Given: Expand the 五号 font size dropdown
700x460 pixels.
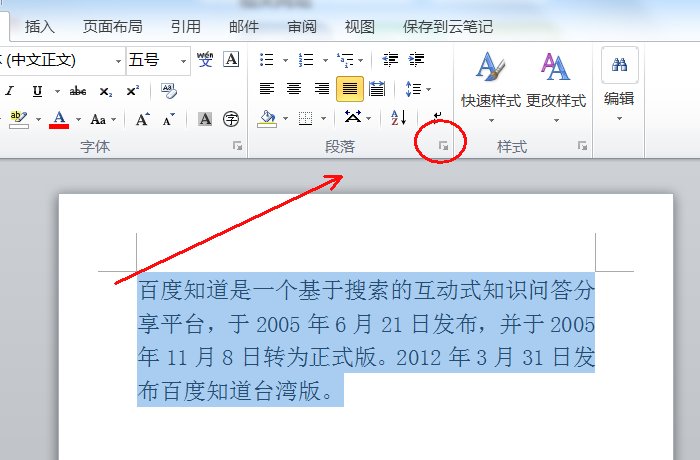Looking at the screenshot, I should (x=183, y=61).
